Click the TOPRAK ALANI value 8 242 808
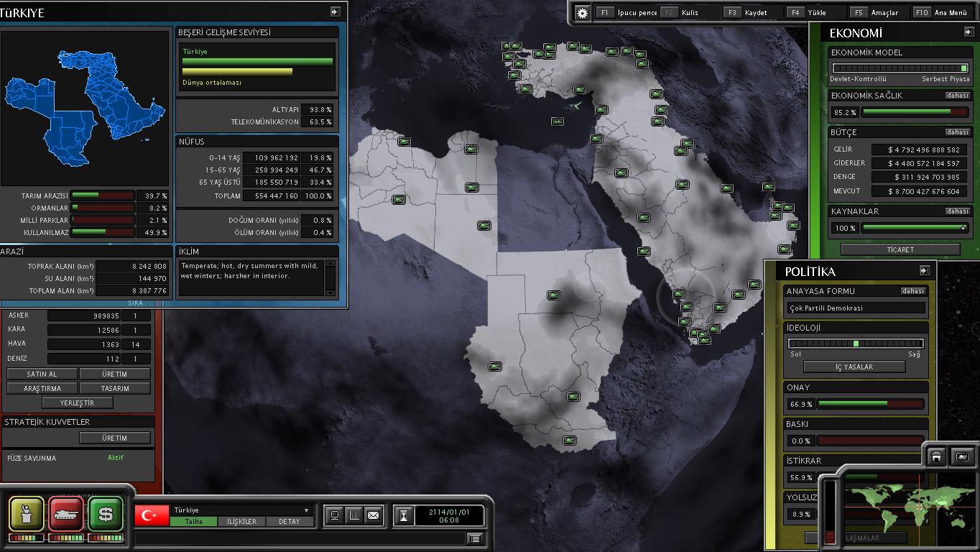The height and width of the screenshot is (552, 980). [132, 266]
